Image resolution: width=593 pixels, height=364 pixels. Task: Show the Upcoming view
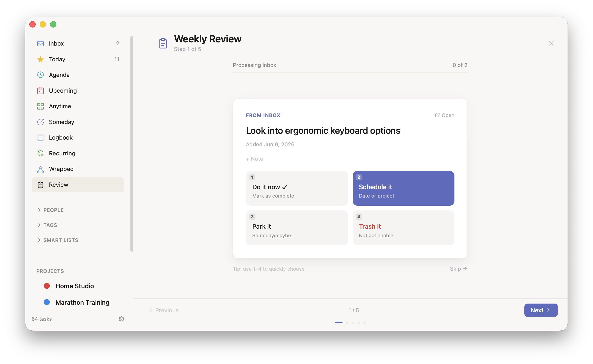click(x=78, y=90)
